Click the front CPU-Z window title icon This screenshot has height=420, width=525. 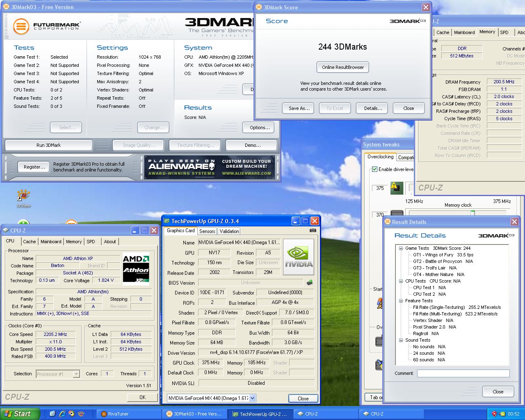click(6, 231)
